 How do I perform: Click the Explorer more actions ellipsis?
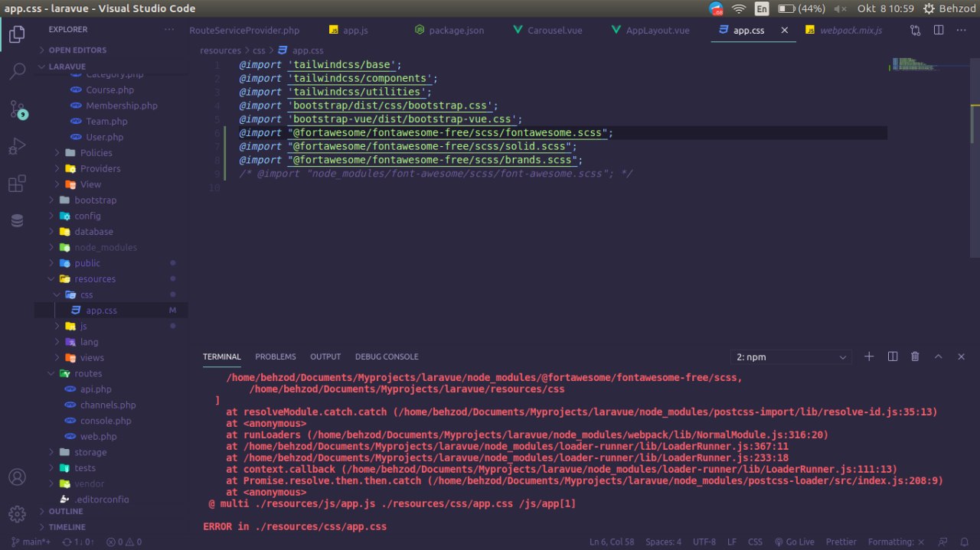169,30
